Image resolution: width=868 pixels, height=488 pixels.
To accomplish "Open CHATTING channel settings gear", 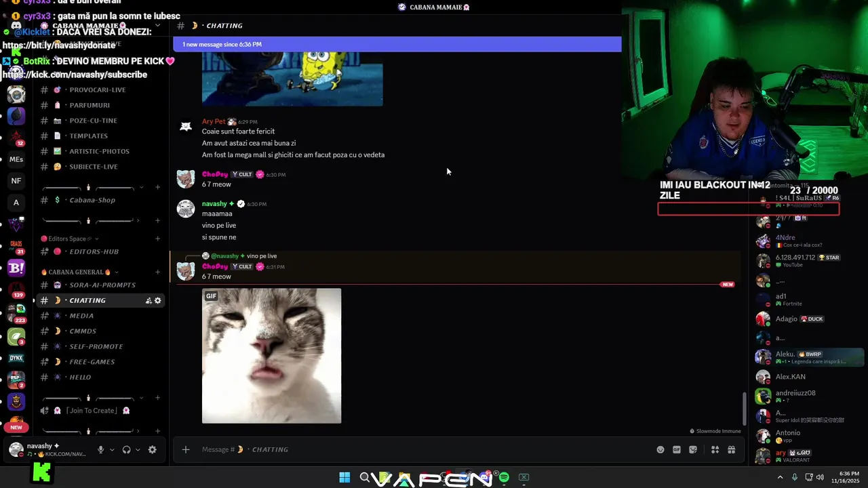I will (158, 300).
